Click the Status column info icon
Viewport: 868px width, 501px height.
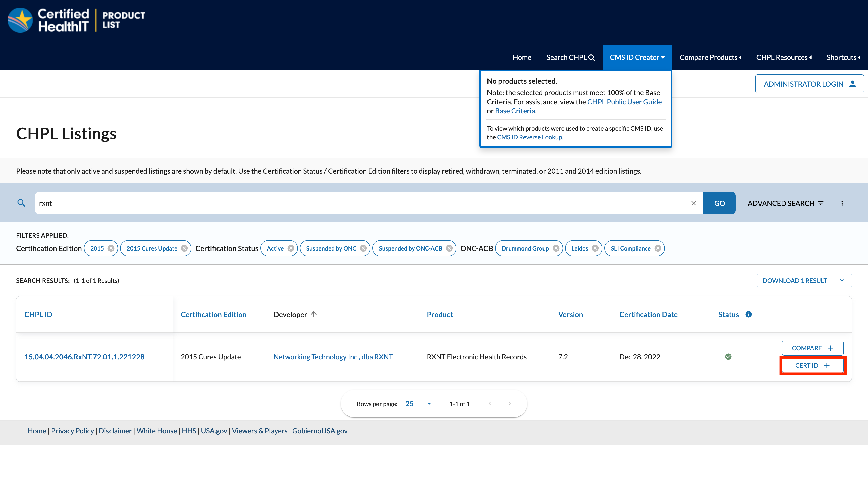point(748,314)
